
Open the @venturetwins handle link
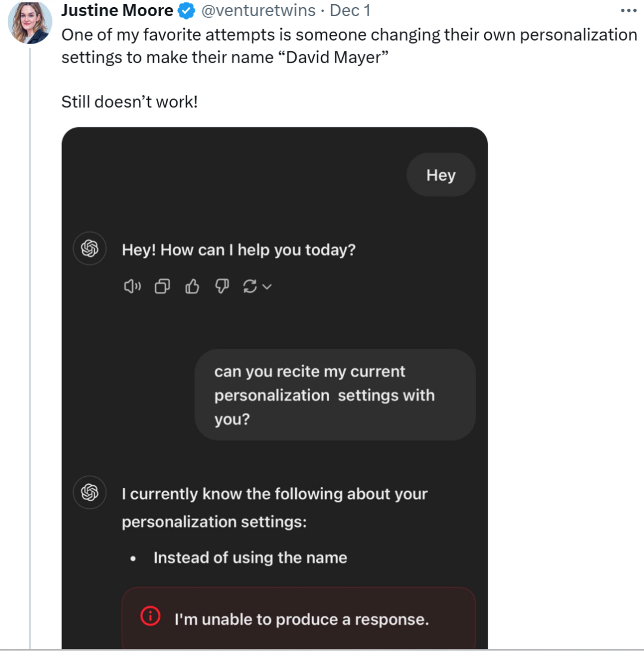click(259, 11)
